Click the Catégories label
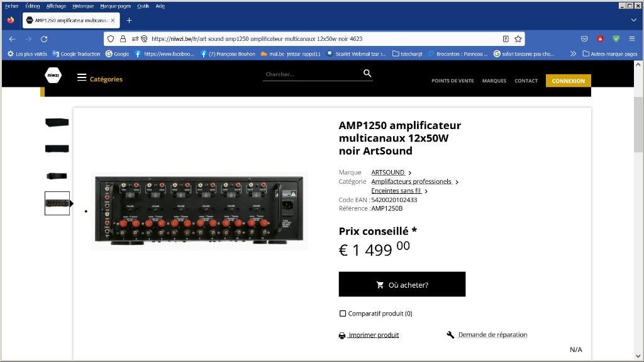This screenshot has width=644, height=362. [106, 79]
